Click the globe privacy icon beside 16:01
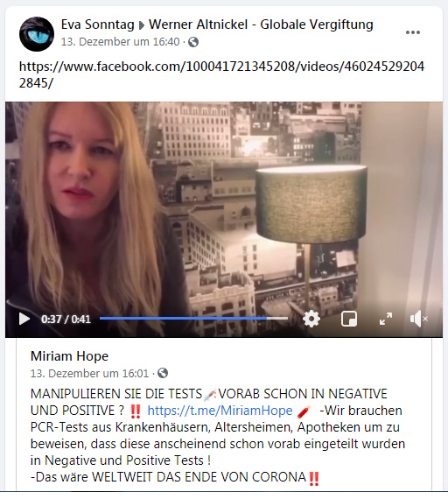448x499 pixels. click(x=162, y=373)
